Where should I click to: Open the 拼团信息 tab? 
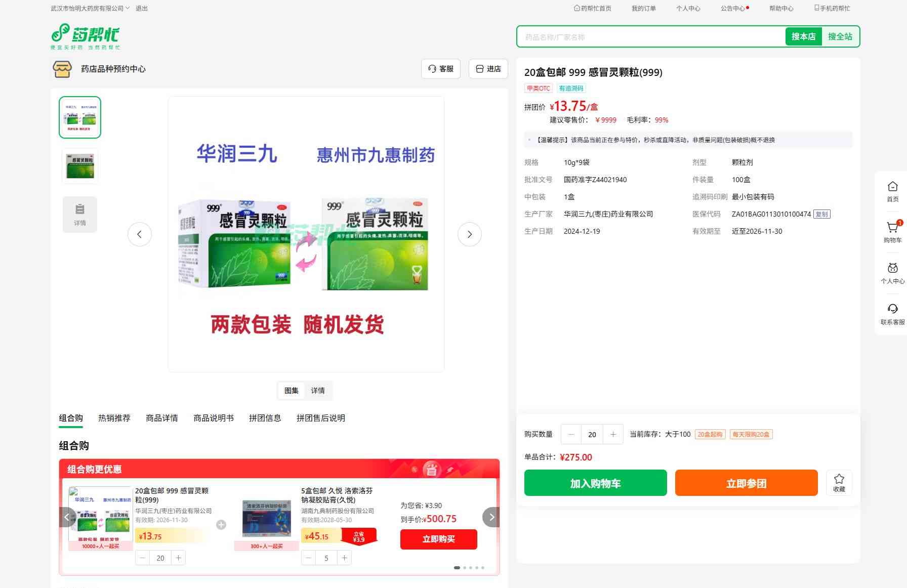(x=265, y=418)
